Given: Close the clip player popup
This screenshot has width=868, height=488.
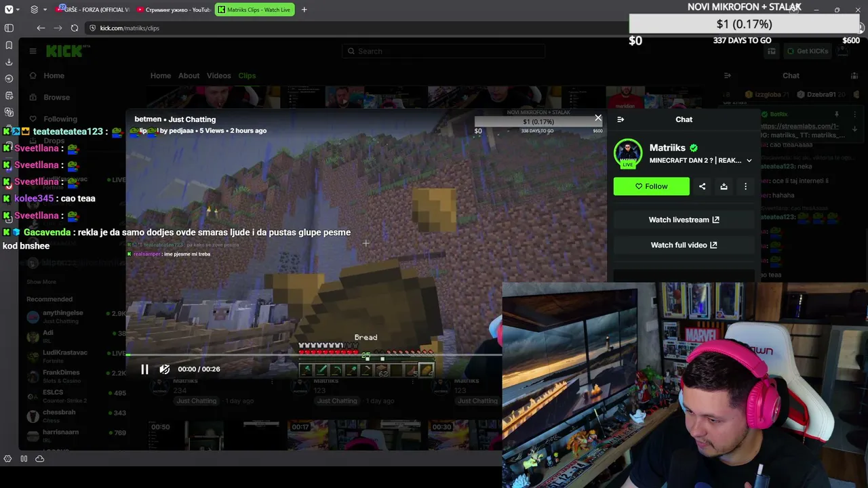Looking at the screenshot, I should pos(598,118).
